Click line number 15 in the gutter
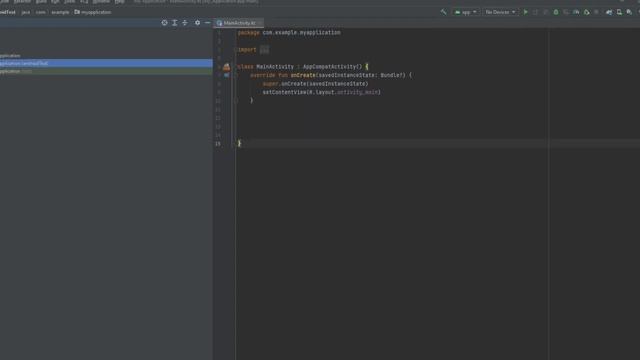 [218, 144]
